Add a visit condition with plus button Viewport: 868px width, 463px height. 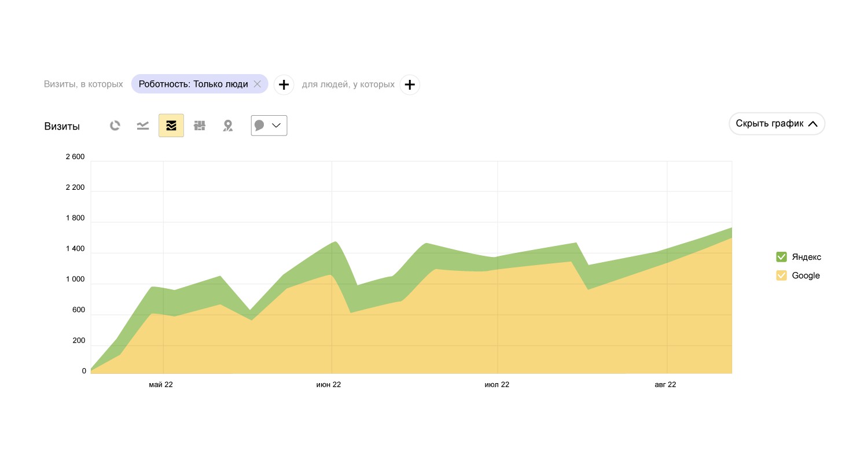pos(284,84)
